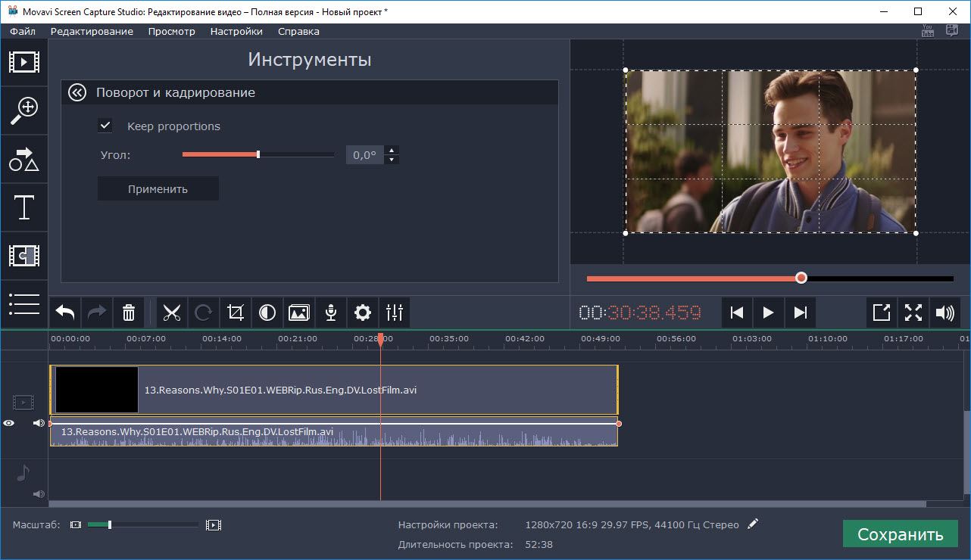Click the top-left crop handle in preview
971x560 pixels.
point(626,70)
